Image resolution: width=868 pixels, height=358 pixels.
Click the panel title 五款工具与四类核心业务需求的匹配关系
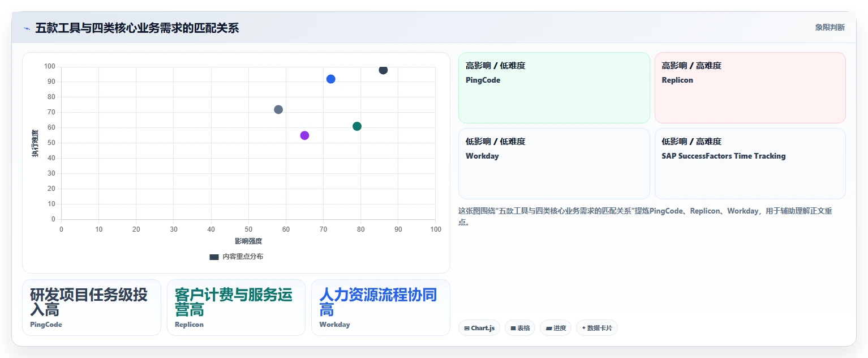[137, 28]
